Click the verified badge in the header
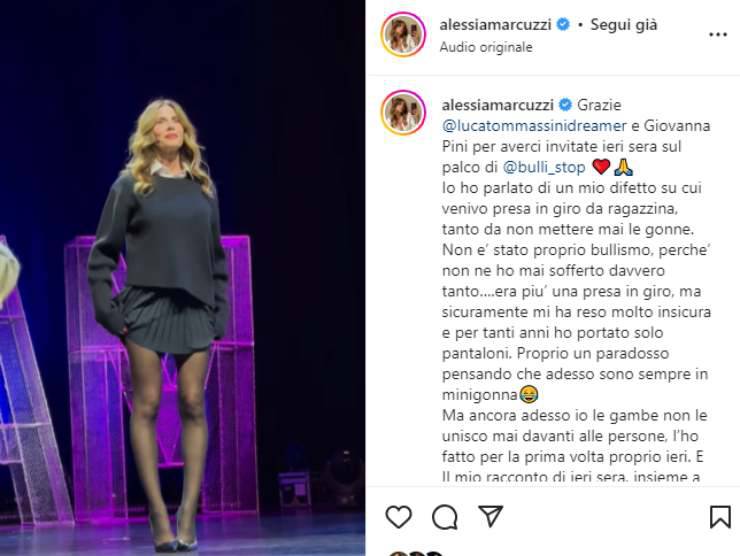This screenshot has width=740, height=556. [x=563, y=24]
